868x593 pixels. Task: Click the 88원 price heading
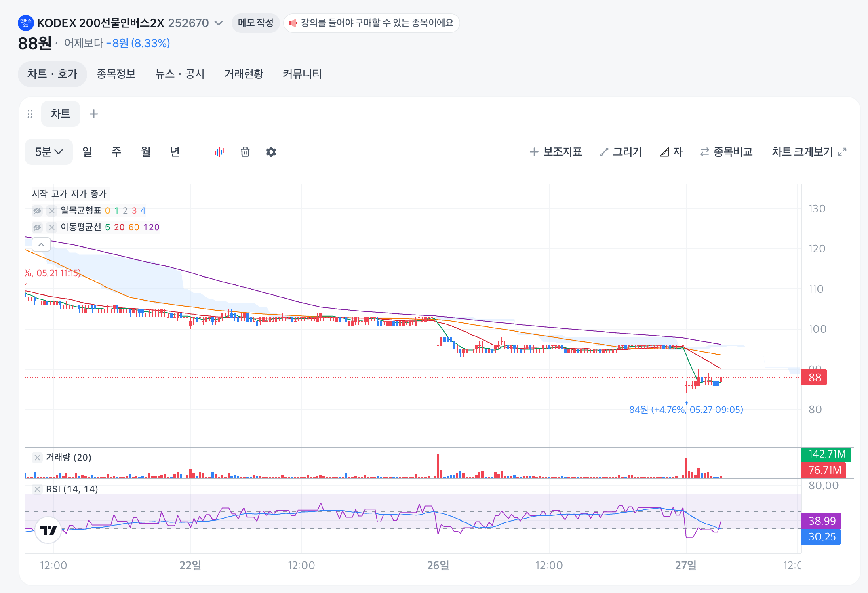pyautogui.click(x=35, y=43)
